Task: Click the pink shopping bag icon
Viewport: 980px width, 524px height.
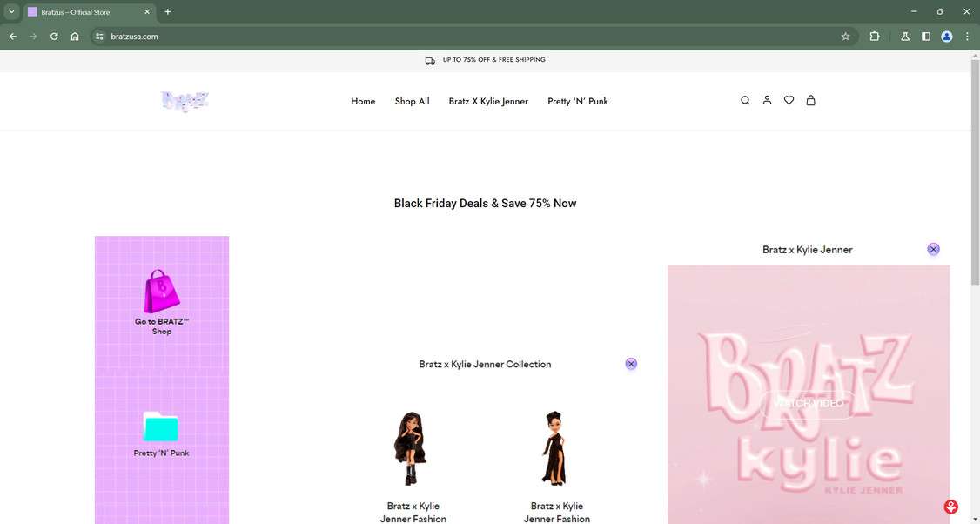Action: [x=161, y=292]
